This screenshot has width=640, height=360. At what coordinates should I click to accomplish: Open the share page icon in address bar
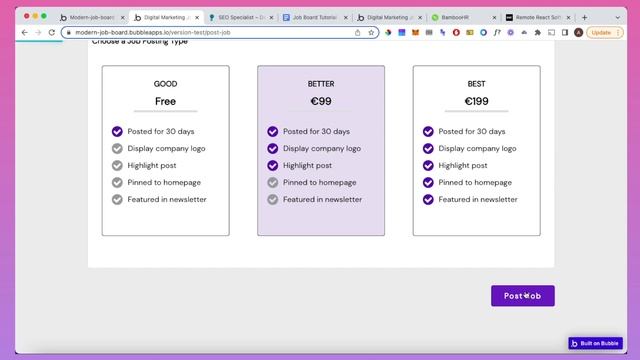click(x=358, y=32)
